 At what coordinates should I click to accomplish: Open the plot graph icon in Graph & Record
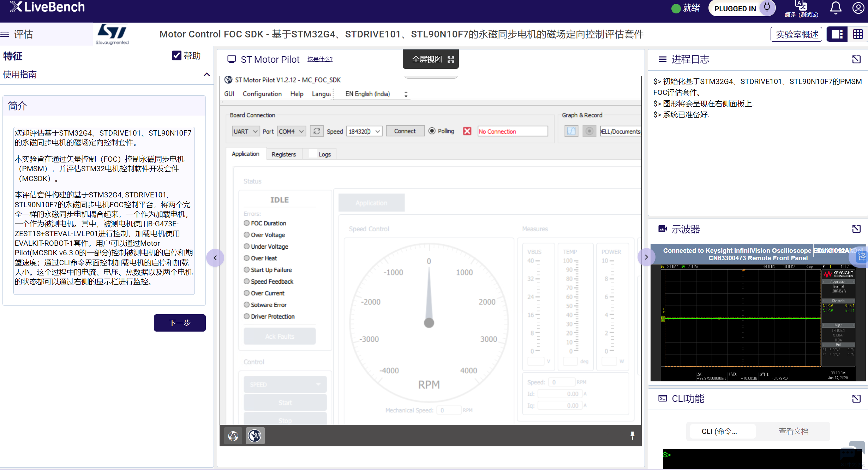[571, 131]
